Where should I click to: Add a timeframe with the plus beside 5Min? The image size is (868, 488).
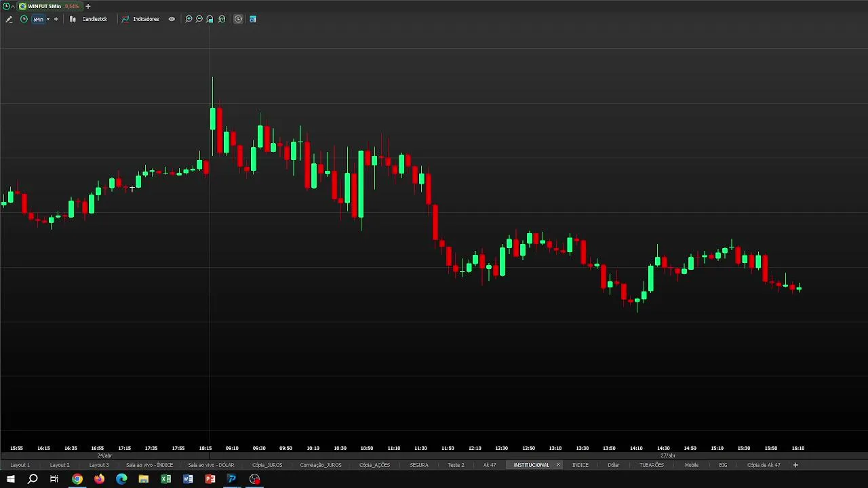[x=56, y=19]
